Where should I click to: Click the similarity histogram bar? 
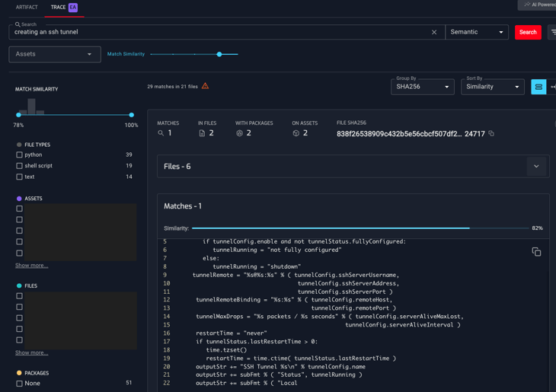[31, 107]
